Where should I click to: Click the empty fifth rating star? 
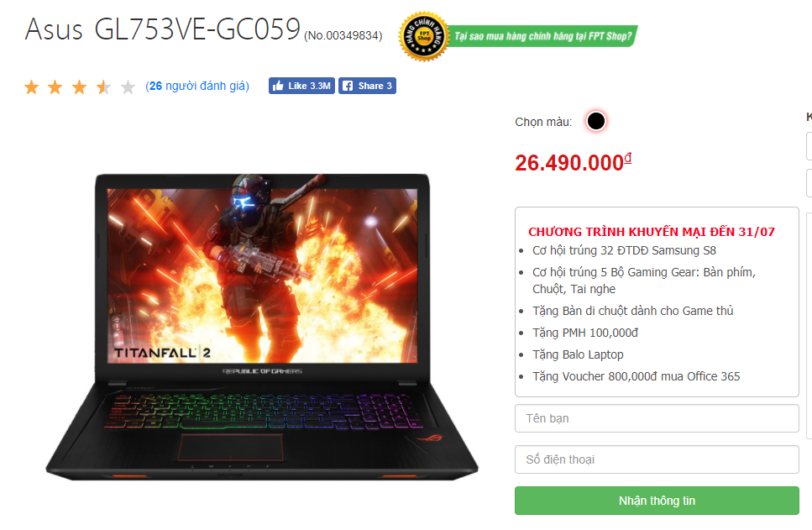click(x=128, y=87)
